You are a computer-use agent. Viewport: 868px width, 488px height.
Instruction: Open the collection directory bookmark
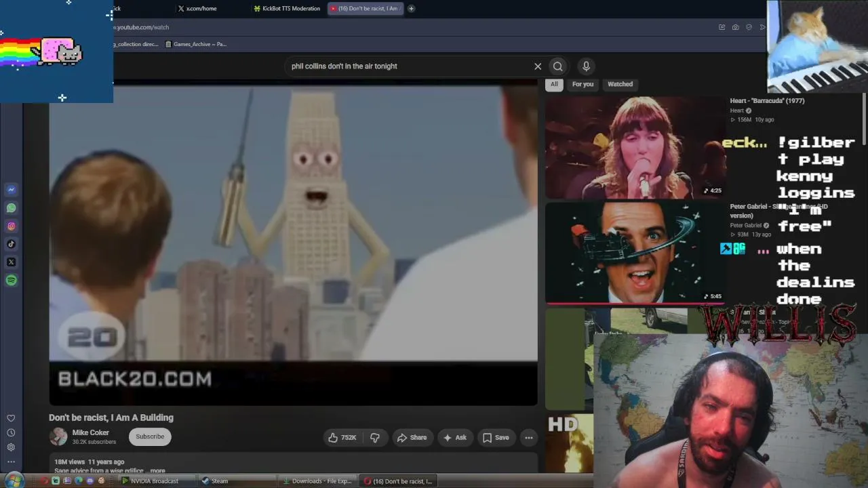point(136,44)
